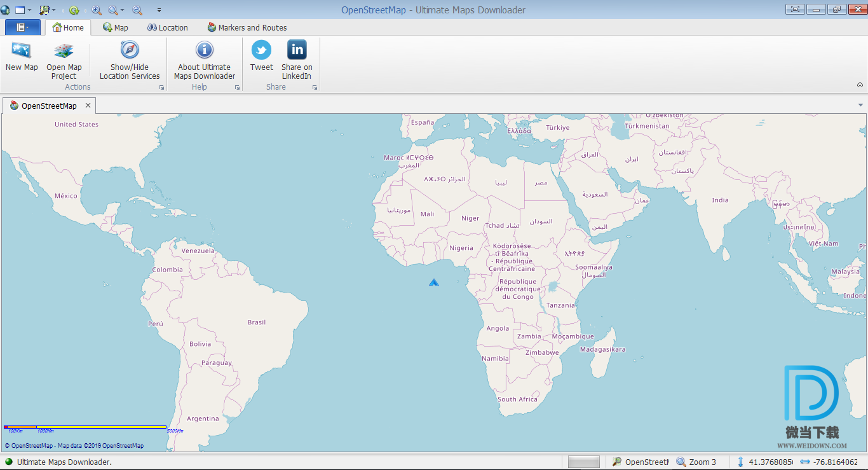Click the zoom in magnifier in quick toolbar
The height and width of the screenshot is (470, 868).
(97, 10)
